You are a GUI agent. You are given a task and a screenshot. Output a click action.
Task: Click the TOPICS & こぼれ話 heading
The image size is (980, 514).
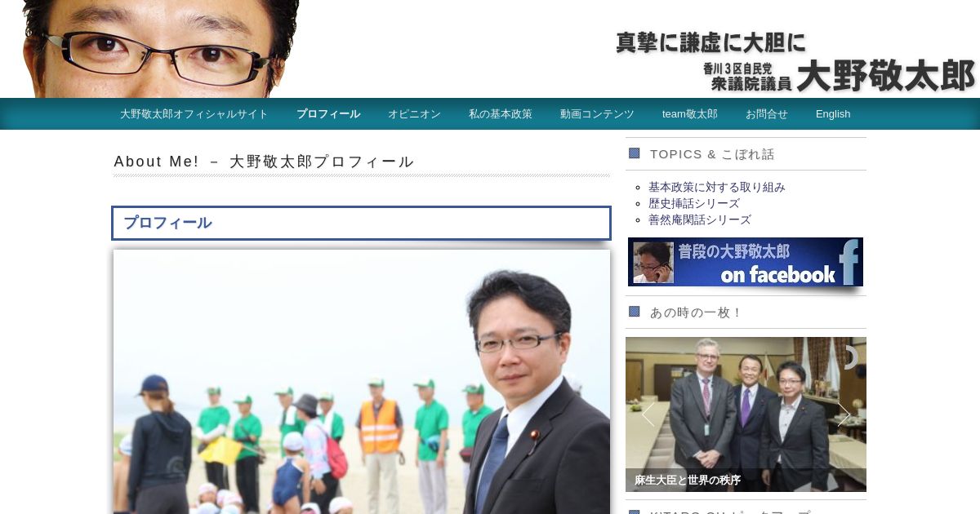[x=712, y=154]
